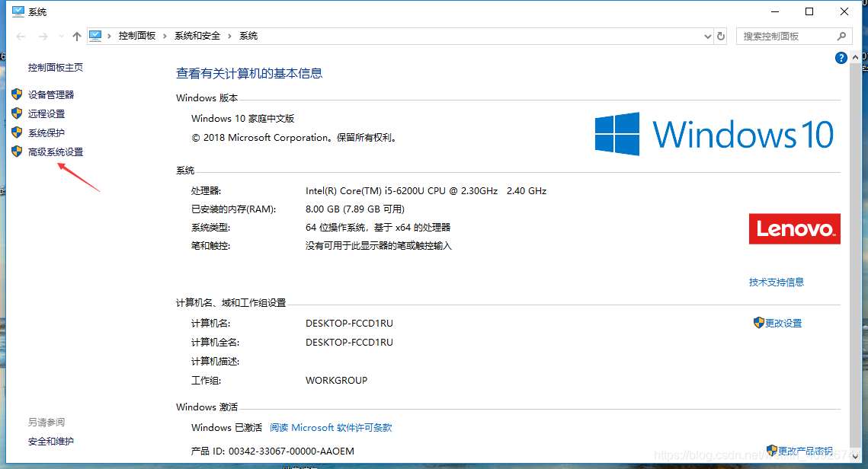
Task: Select the WORKGROUP value
Action: point(337,381)
